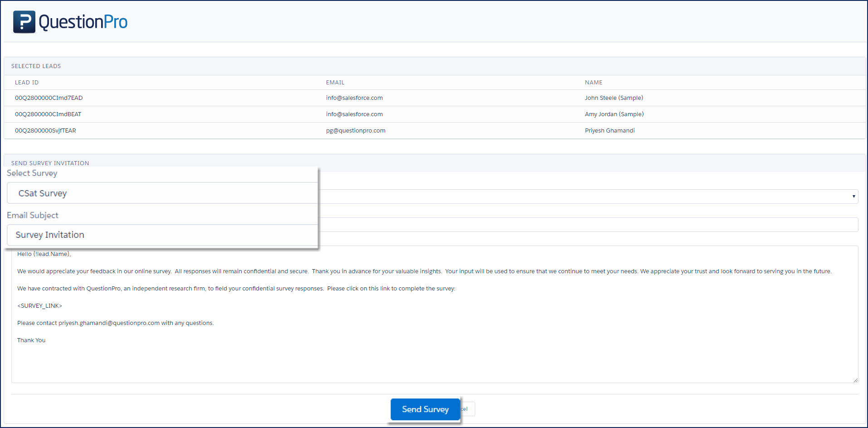Click inside the email message body
868x428 pixels.
[x=434, y=314]
